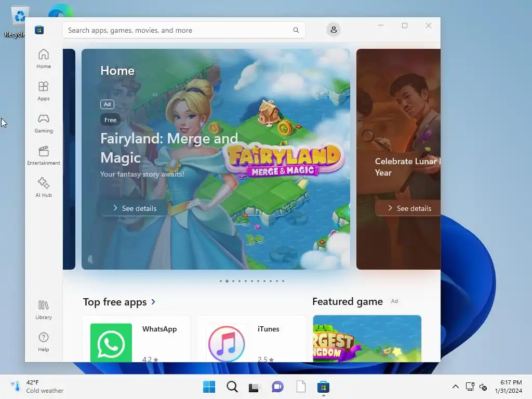
Task: Click the iTunes 2.5 star rating
Action: (265, 360)
